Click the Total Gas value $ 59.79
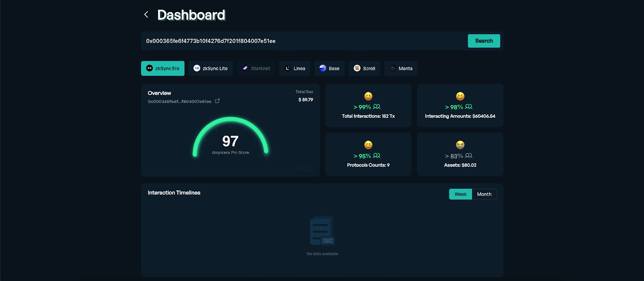Viewport: 644px width, 281px height. [x=305, y=100]
